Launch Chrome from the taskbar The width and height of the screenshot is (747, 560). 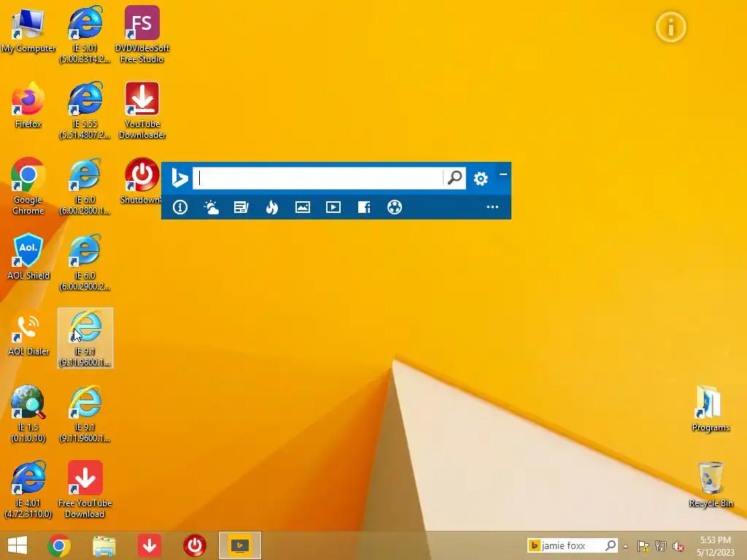[x=59, y=545]
